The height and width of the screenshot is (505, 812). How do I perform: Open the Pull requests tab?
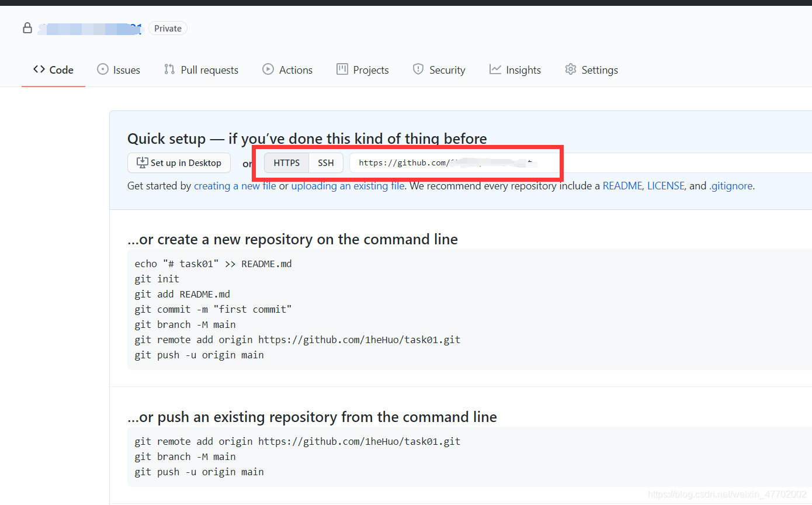(202, 70)
